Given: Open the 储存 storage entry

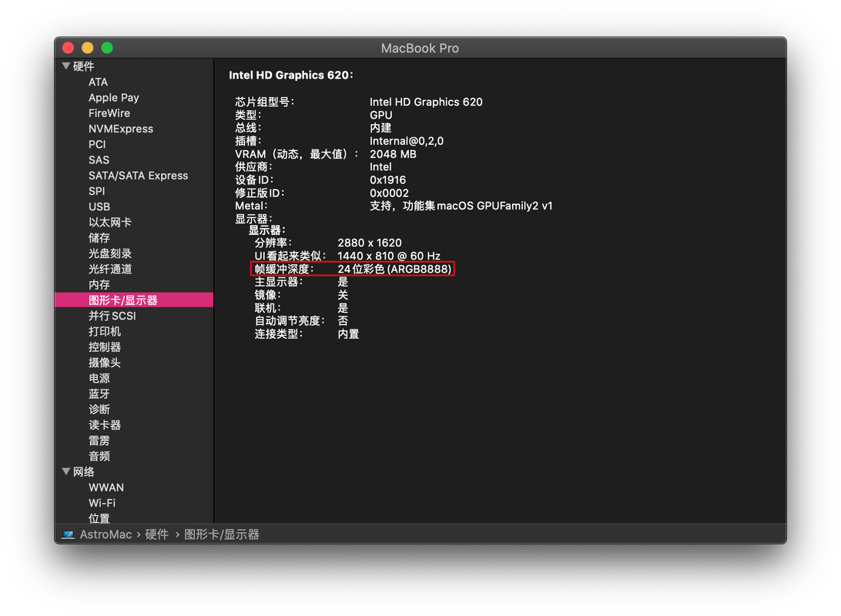Looking at the screenshot, I should pos(99,237).
